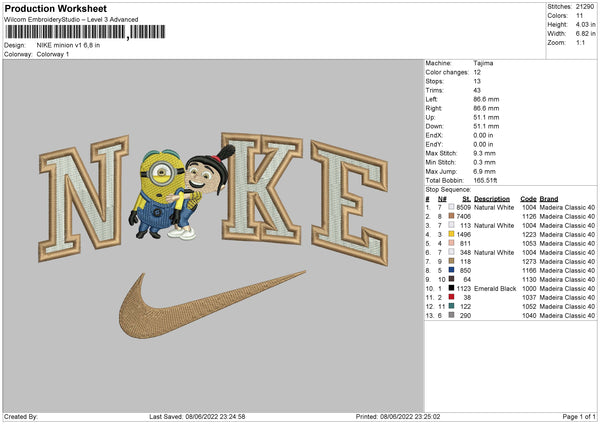Click the 'N#' column header
The width and height of the screenshot is (600, 424).
(442, 199)
